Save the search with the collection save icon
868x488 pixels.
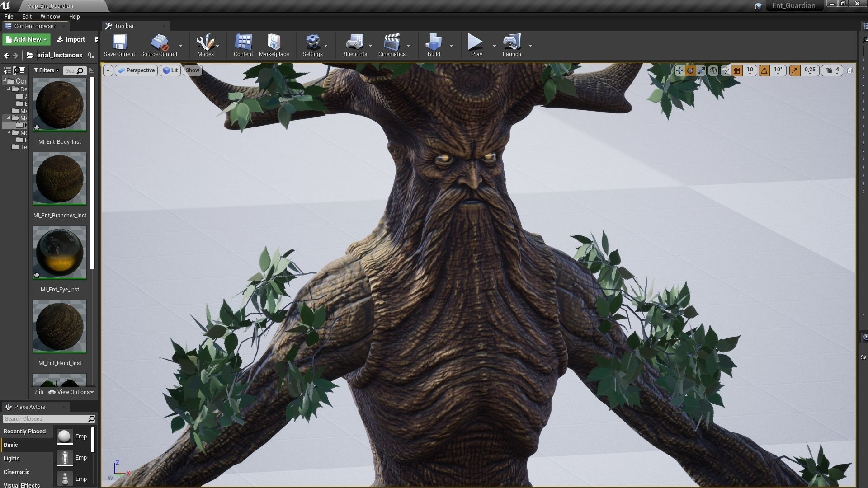tap(91, 70)
